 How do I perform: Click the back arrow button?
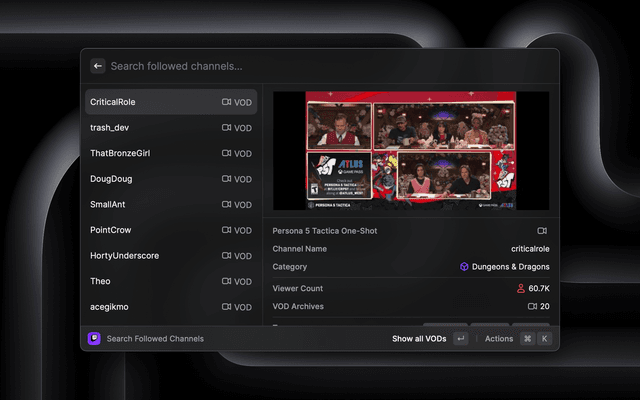(98, 66)
